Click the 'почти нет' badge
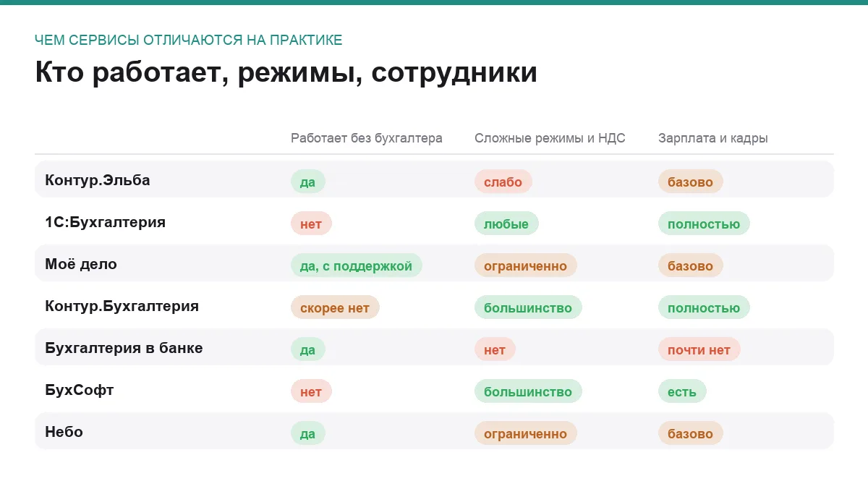Image resolution: width=868 pixels, height=489 pixels. tap(699, 349)
